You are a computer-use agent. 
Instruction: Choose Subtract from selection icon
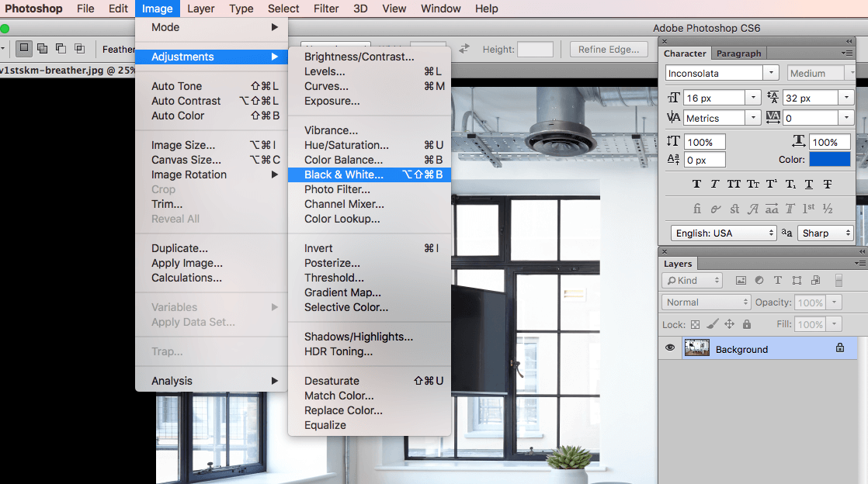pos(61,49)
